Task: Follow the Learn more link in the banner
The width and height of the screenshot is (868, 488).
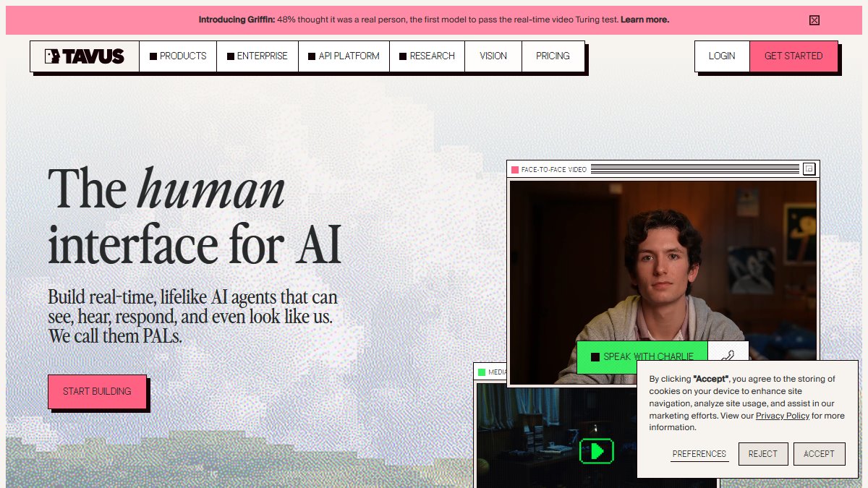Action: 644,20
